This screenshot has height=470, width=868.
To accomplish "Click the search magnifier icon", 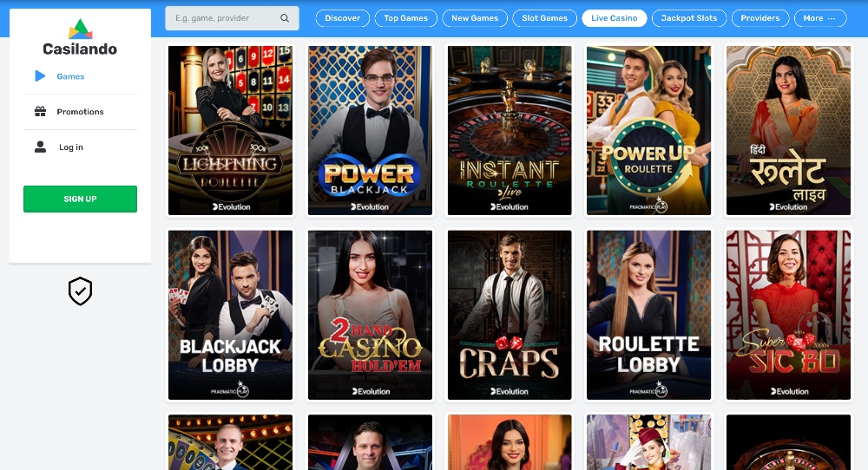I will click(x=285, y=18).
